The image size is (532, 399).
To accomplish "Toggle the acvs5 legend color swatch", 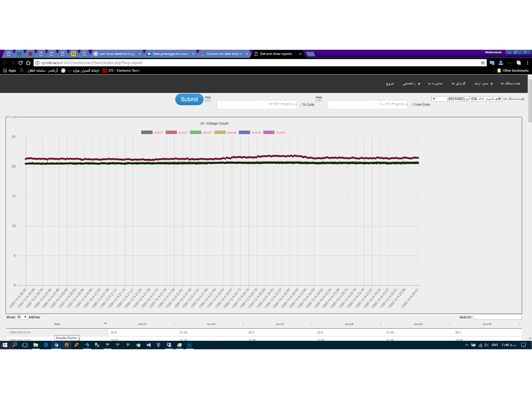I will click(x=244, y=132).
